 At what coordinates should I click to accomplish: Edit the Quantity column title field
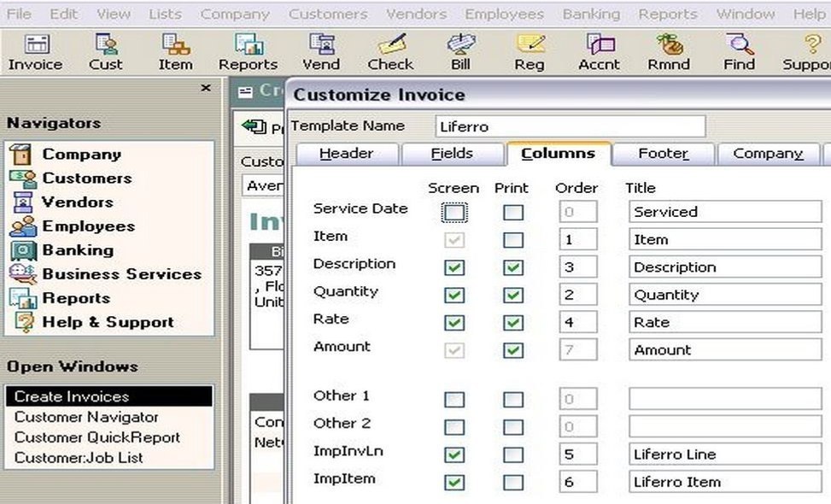tap(724, 294)
